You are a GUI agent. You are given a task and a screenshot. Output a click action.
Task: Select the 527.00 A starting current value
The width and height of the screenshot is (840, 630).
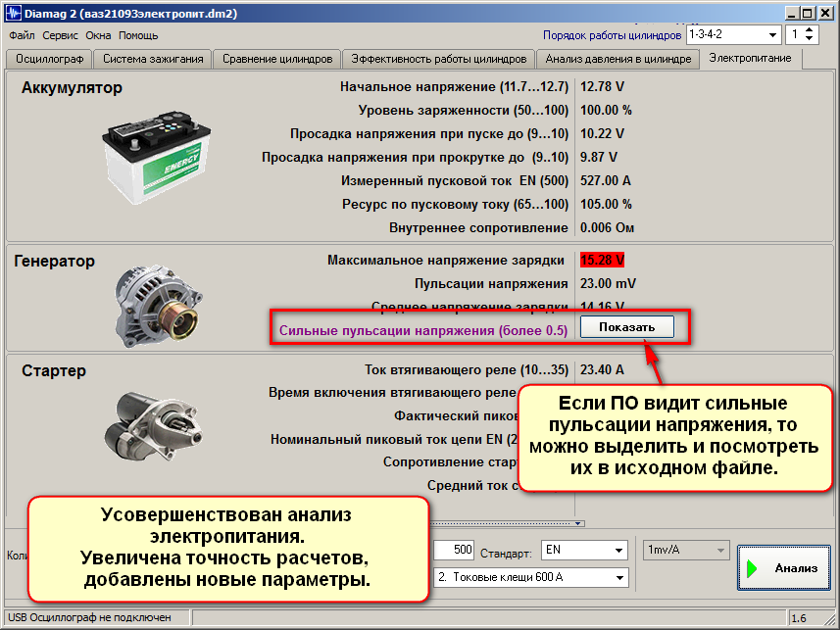(606, 181)
